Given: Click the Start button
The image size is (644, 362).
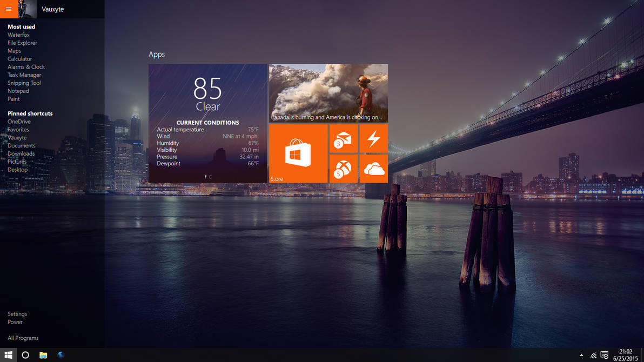Looking at the screenshot, I should [x=8, y=355].
